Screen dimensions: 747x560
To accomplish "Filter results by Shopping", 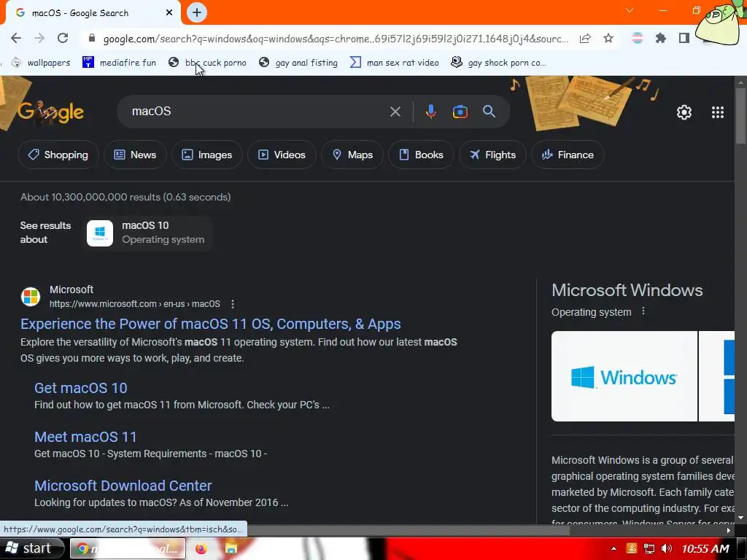I will [x=58, y=155].
